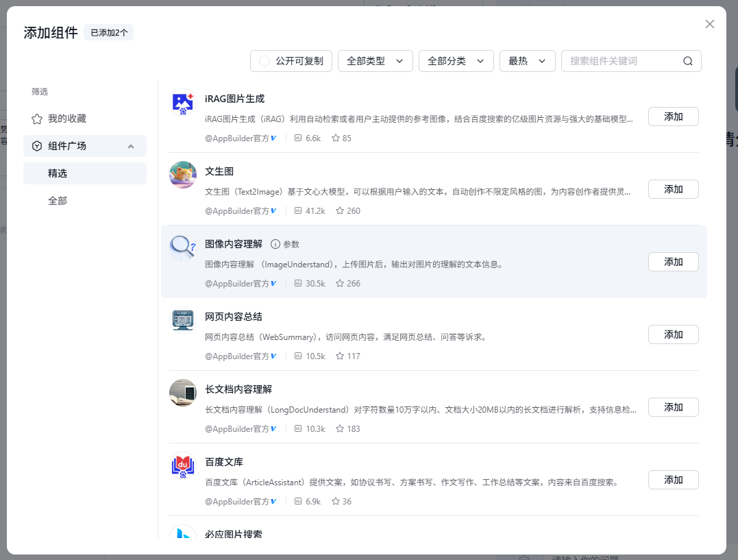Click the iRAG图片生成 component icon
Viewport: 738px width, 560px height.
182,103
